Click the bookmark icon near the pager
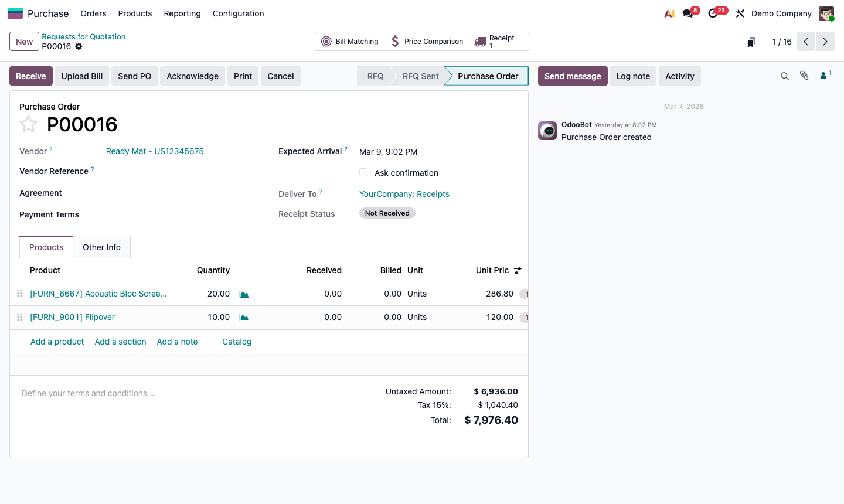Screen dimensions: 844x504 tap(751, 41)
